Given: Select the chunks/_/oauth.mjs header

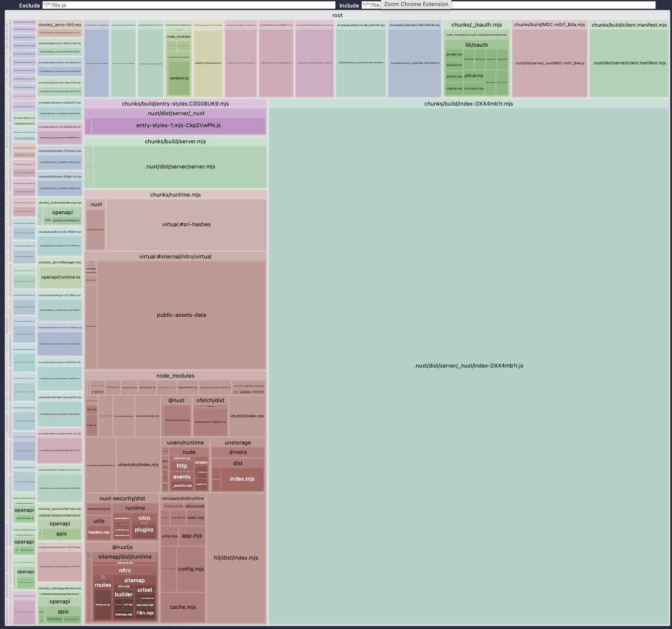Looking at the screenshot, I should [476, 25].
